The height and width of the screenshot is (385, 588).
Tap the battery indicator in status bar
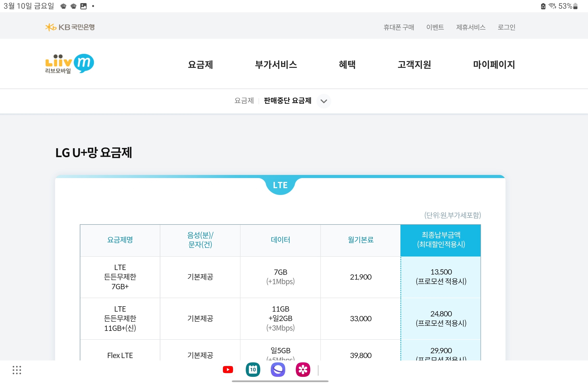(x=575, y=6)
